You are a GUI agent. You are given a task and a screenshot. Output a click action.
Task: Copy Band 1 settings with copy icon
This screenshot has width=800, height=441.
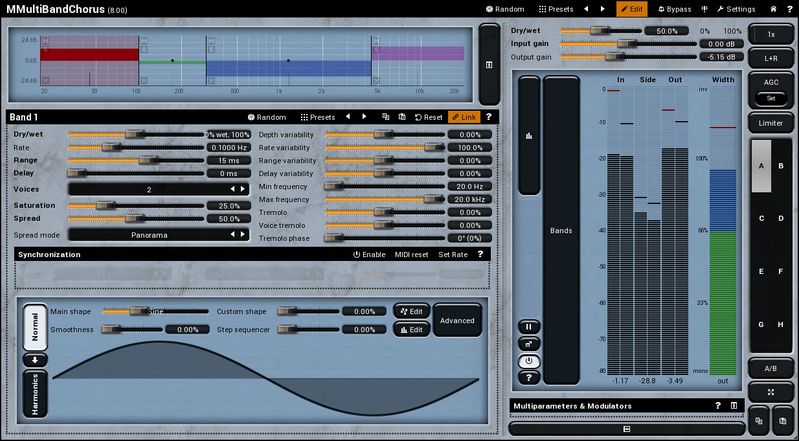(x=385, y=117)
